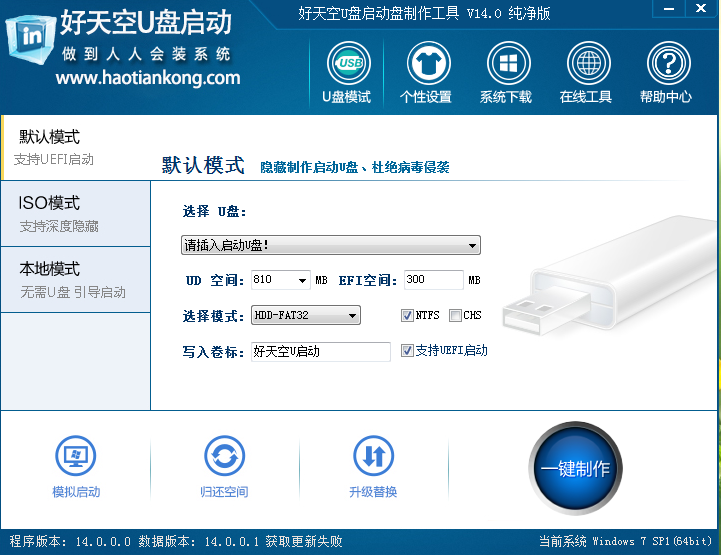Click 获取更新失败 status text

point(304,541)
